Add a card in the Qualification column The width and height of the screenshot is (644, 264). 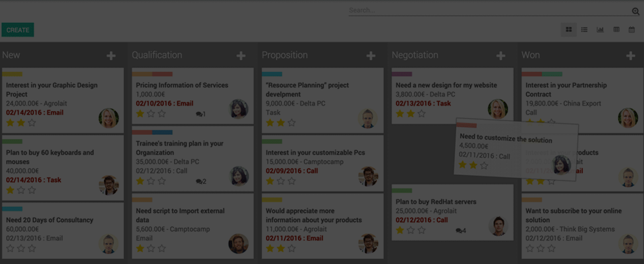(x=241, y=56)
